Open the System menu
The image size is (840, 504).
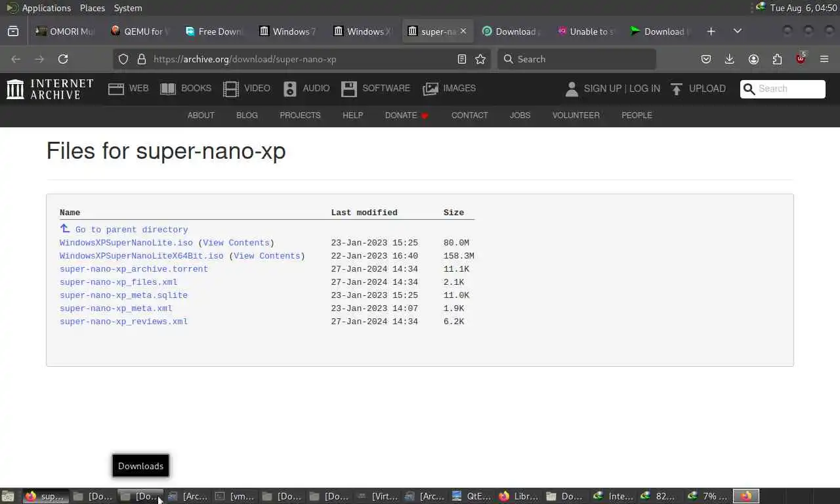tap(128, 8)
